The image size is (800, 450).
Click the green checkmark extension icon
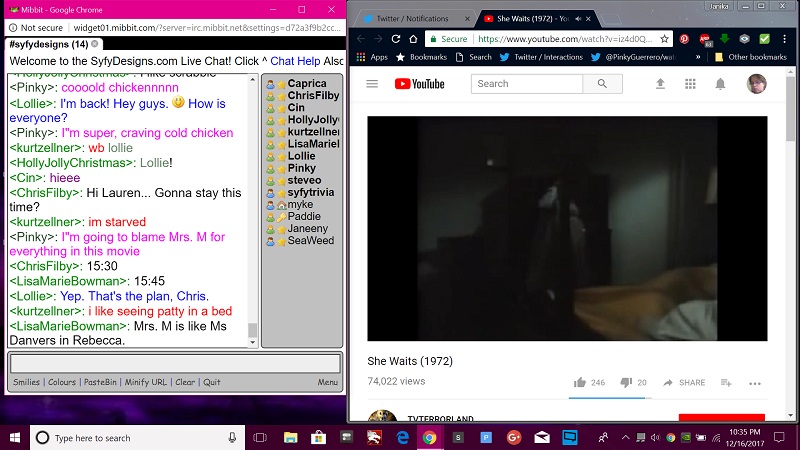click(x=764, y=39)
